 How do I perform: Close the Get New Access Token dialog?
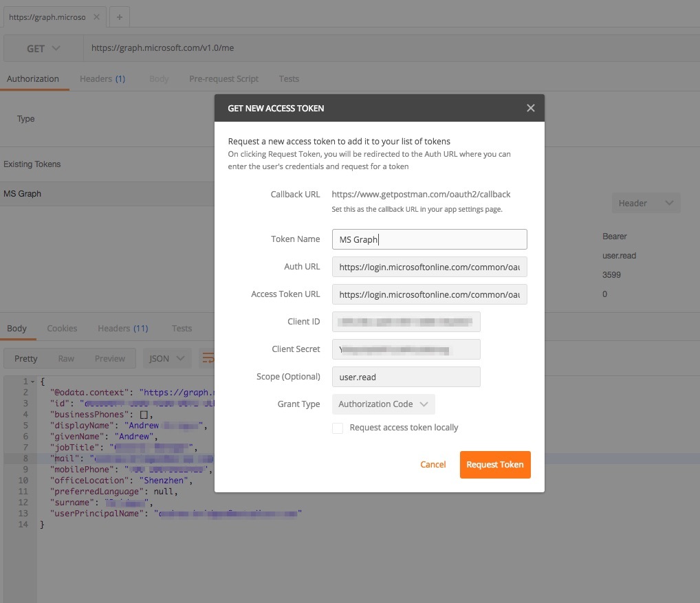point(530,108)
